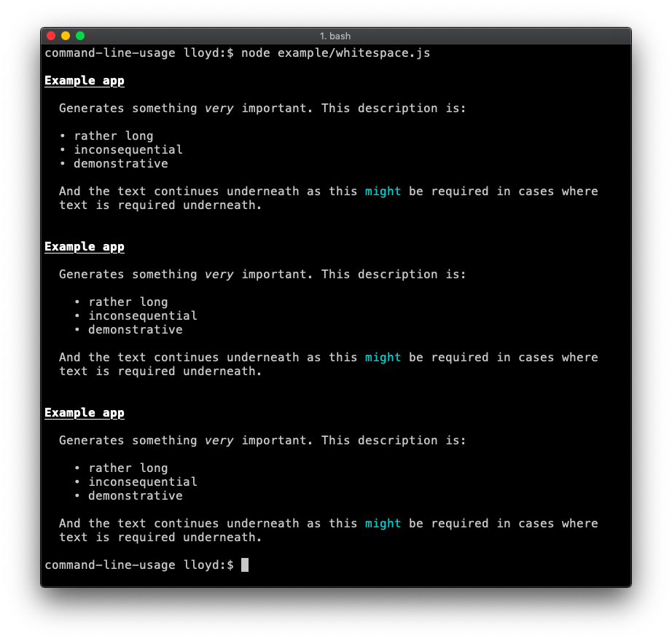The image size is (672, 641).
Task: Minimize the terminal with the yellow button
Action: pos(66,36)
